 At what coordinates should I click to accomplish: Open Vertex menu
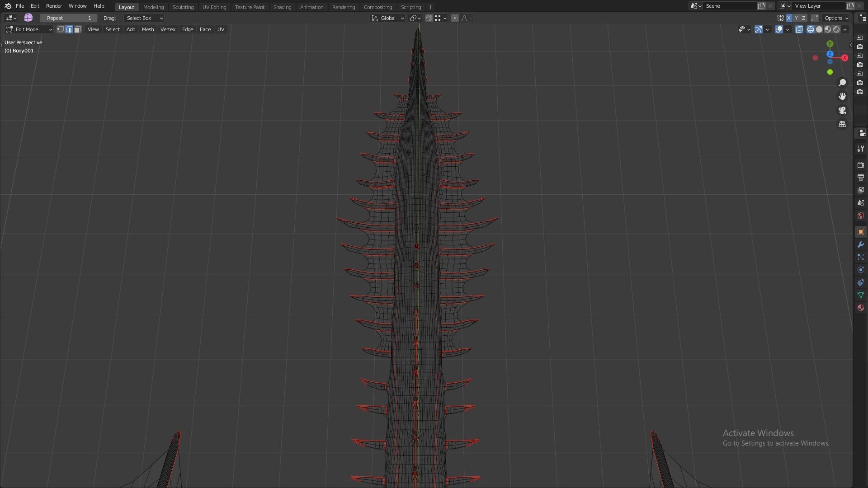coord(168,29)
